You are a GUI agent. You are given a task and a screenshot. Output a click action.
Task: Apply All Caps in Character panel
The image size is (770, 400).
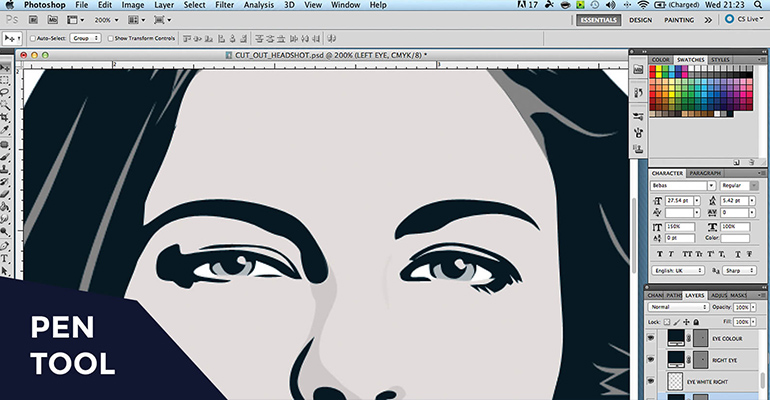[687, 254]
